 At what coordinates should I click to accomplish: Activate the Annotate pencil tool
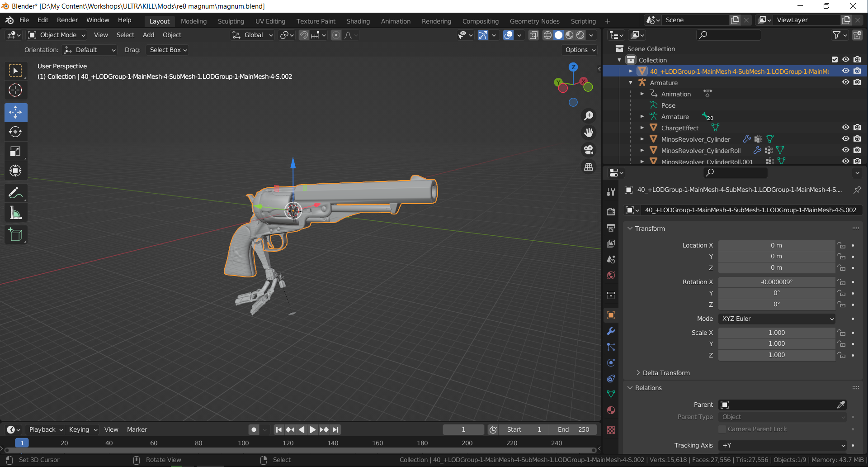coord(15,193)
